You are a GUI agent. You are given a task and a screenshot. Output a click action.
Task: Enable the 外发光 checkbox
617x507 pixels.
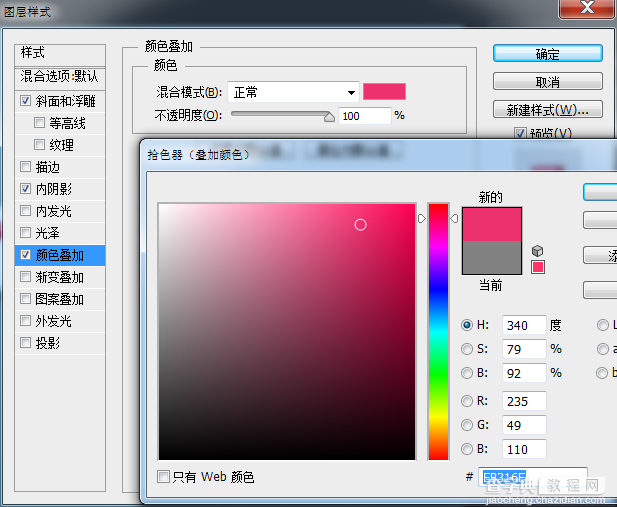[x=26, y=321]
